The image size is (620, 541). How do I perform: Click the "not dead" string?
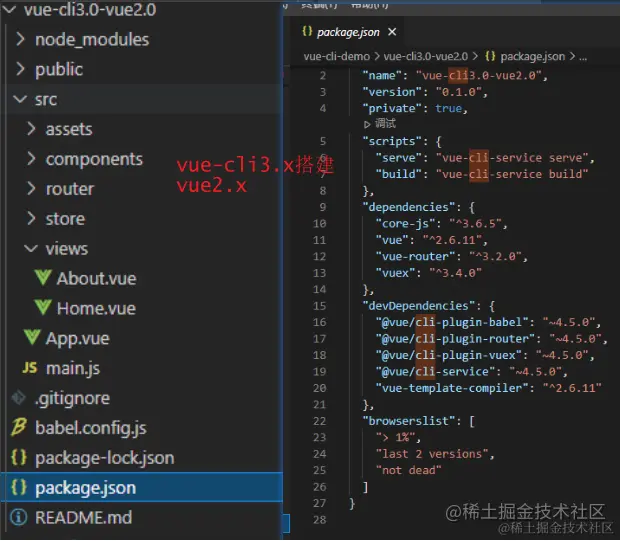point(408,470)
